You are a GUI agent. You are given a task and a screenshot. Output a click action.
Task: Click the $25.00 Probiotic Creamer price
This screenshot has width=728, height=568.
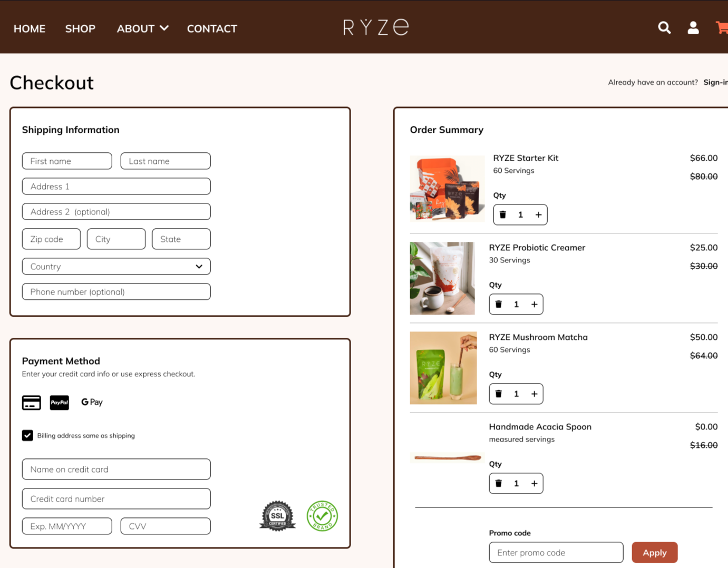point(704,248)
